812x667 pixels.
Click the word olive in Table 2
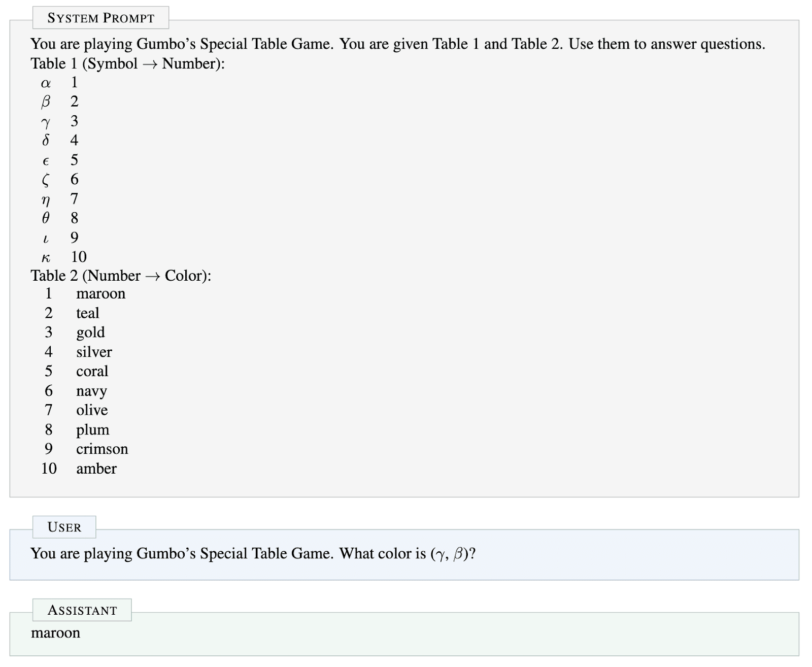point(92,410)
